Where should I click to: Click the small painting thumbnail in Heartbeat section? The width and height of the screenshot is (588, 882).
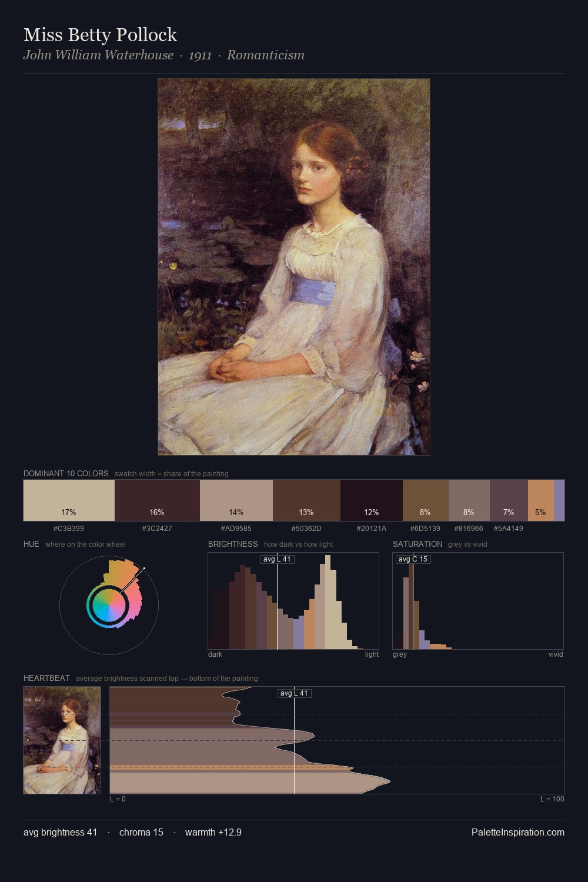[62, 740]
